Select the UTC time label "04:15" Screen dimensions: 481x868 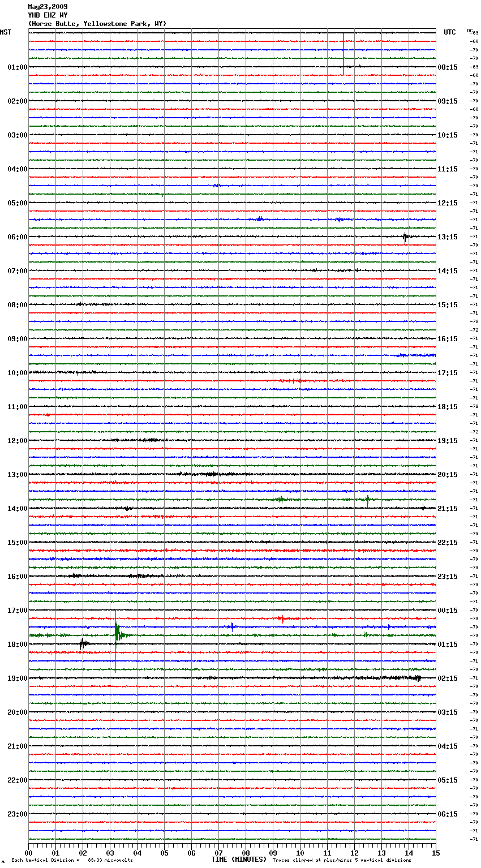click(448, 746)
